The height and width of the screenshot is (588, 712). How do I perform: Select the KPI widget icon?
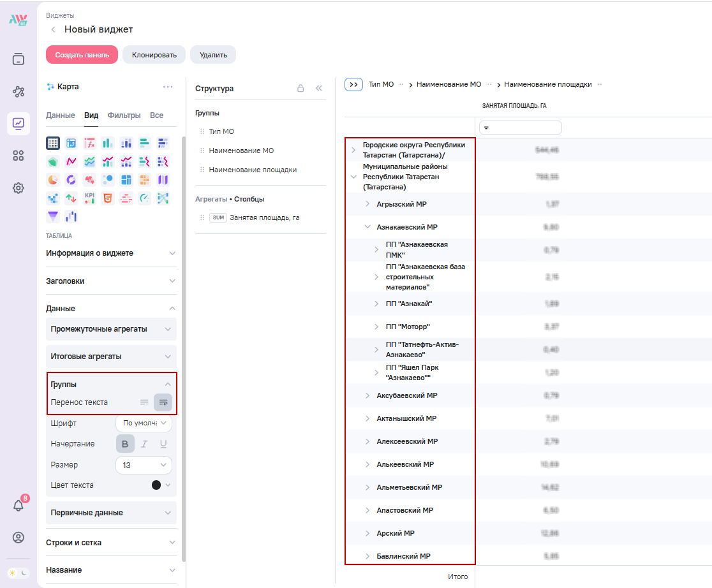click(89, 198)
